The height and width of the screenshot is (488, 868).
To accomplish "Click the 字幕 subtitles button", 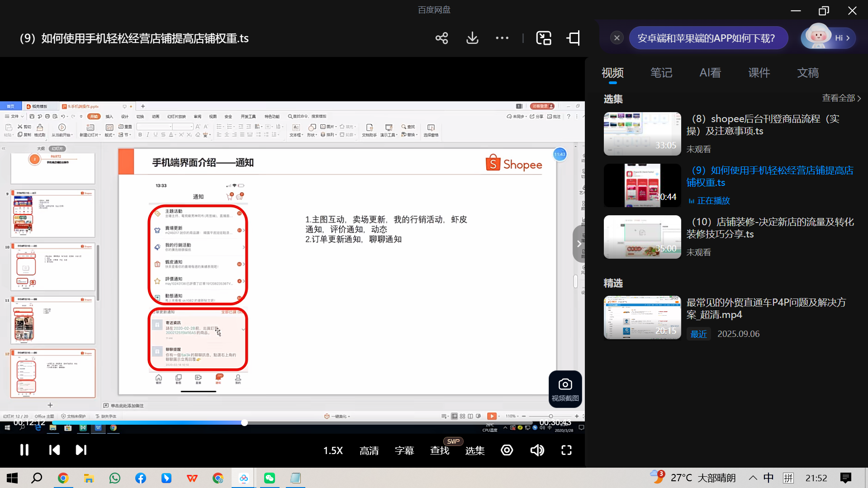I will pos(404,450).
